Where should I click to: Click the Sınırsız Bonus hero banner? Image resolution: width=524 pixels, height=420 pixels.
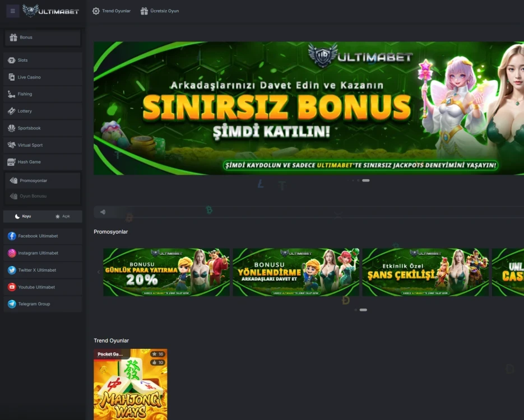(309, 108)
